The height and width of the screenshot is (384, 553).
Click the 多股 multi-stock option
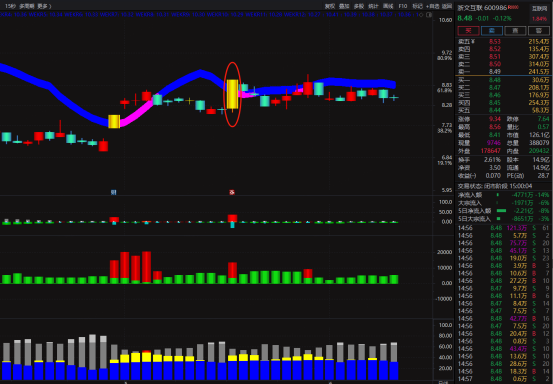point(359,6)
